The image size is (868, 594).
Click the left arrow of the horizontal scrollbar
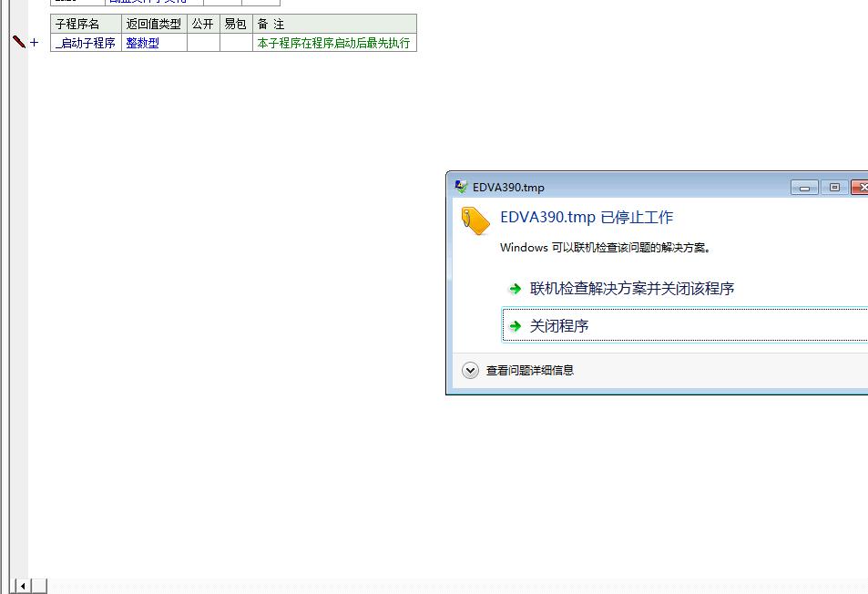23,586
